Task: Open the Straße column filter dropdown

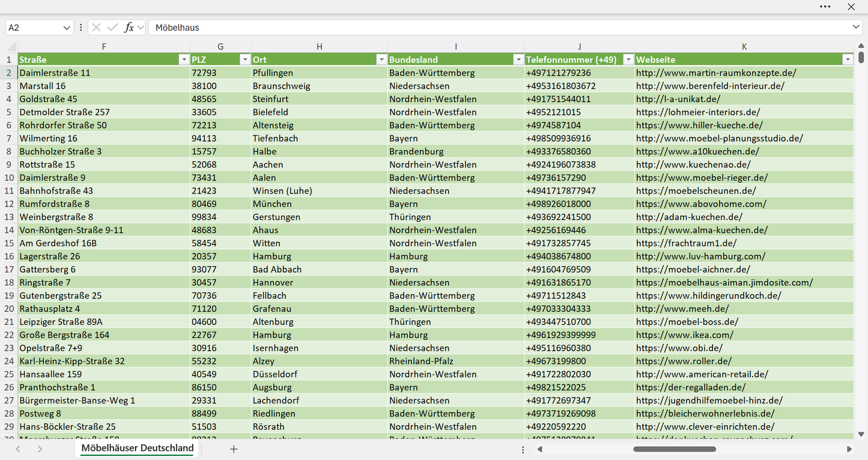Action: 184,59
